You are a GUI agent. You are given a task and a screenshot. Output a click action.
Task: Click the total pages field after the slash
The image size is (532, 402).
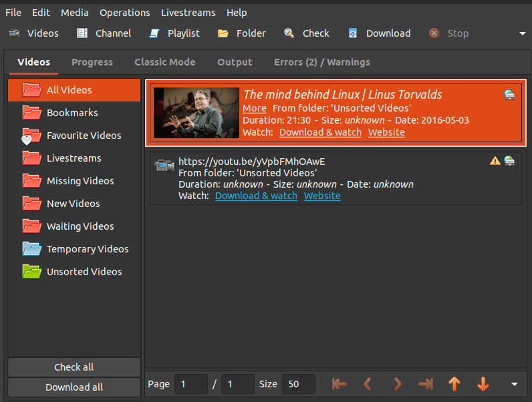point(238,384)
